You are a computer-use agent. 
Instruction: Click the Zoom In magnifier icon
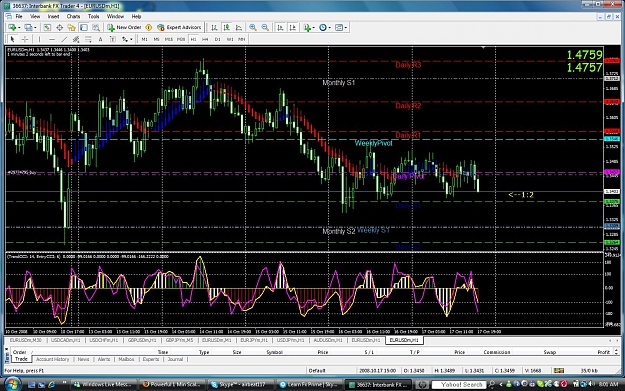pyautogui.click(x=253, y=27)
